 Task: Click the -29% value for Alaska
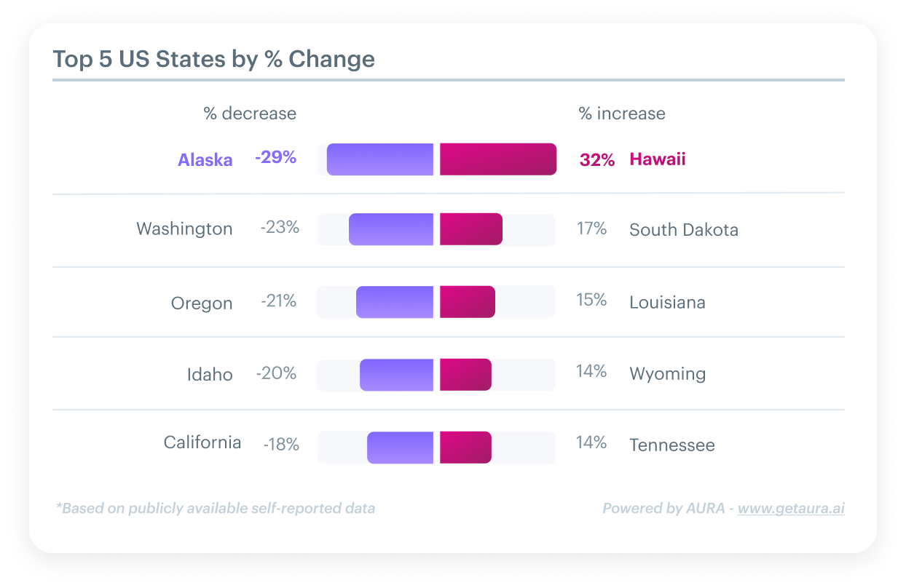coord(275,157)
